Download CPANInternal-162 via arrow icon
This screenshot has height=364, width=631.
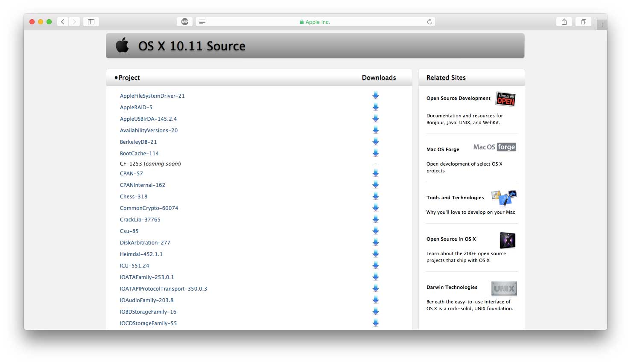coord(376,185)
